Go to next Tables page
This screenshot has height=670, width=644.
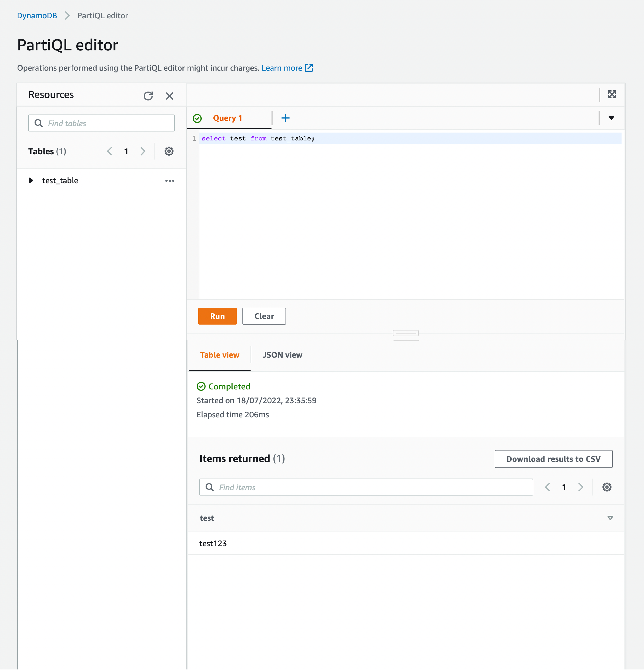click(x=143, y=151)
